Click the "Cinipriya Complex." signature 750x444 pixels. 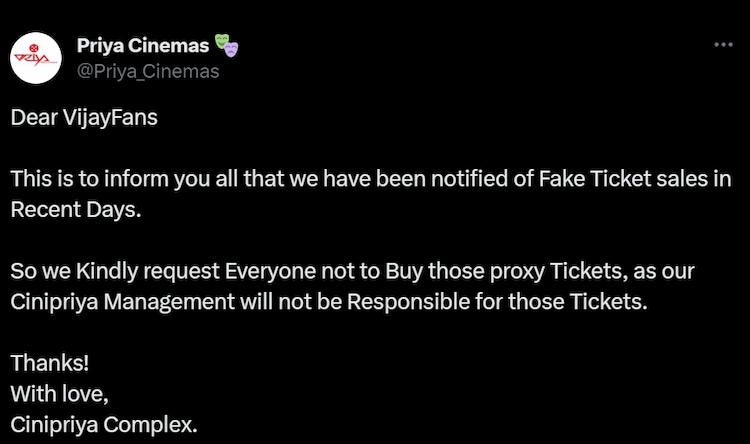coord(104,424)
